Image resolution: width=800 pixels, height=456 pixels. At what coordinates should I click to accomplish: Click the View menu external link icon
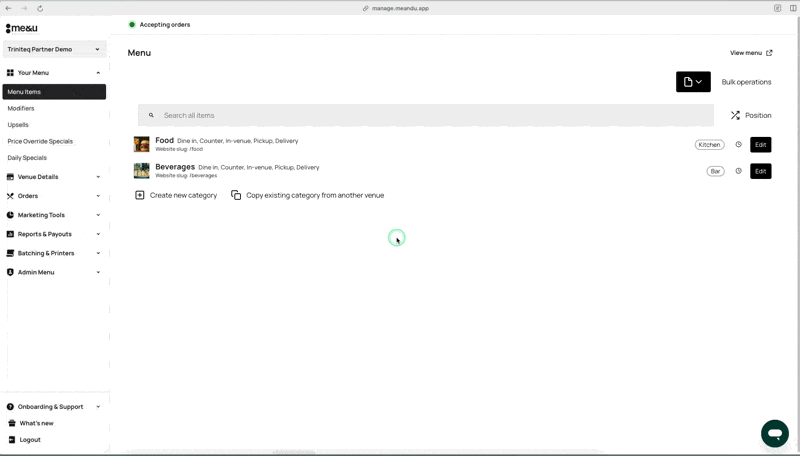[769, 53]
